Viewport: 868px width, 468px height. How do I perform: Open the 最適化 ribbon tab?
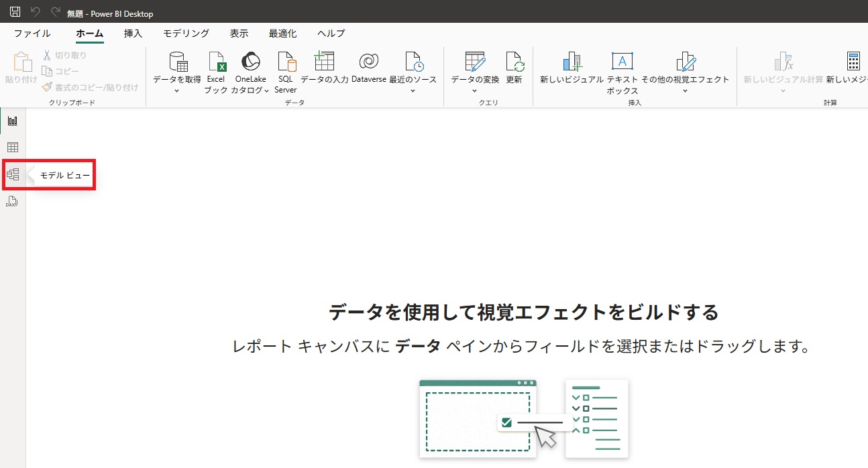pos(282,34)
